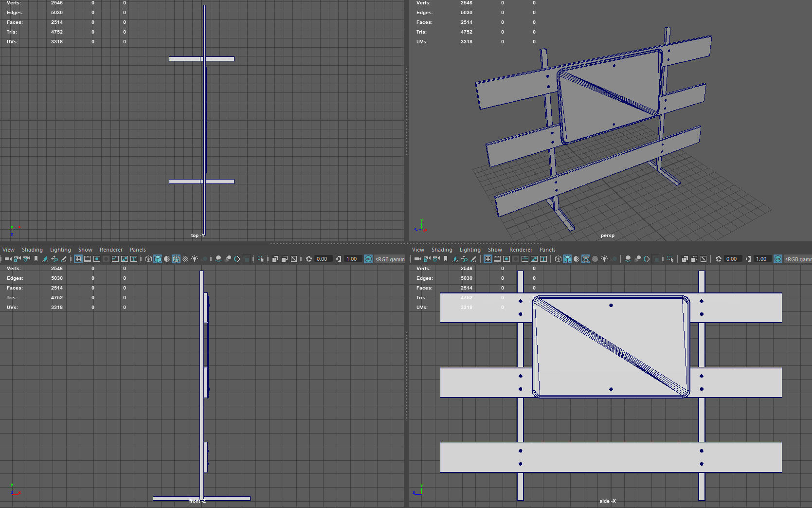Click the Gamma icon in front view toolbar

[339, 259]
